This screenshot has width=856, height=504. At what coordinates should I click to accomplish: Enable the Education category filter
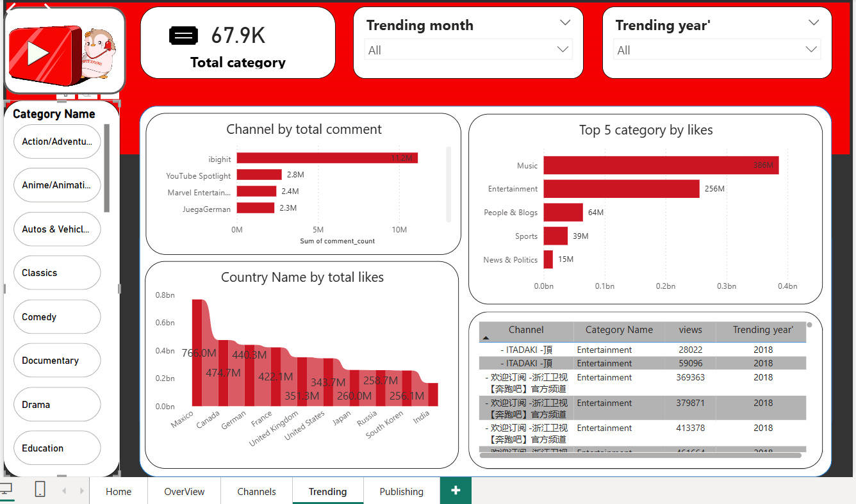[x=56, y=448]
